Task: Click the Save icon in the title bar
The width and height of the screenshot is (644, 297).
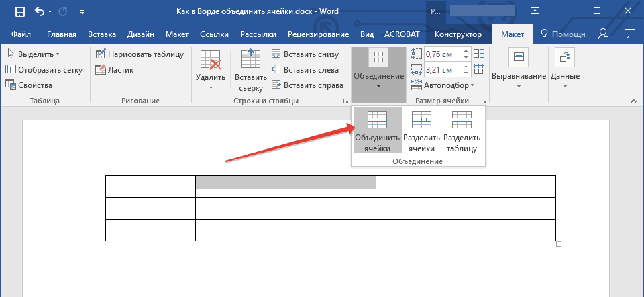Action: 19,11
